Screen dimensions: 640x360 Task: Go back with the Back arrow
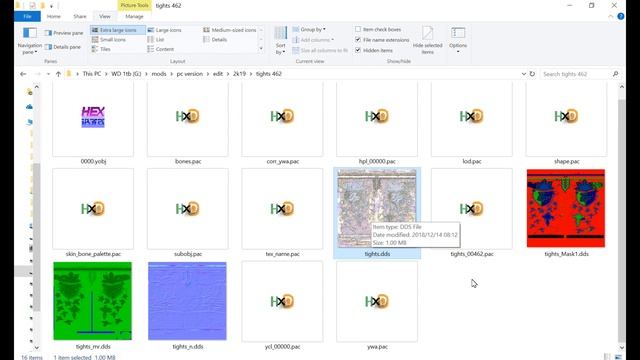[x=23, y=74]
